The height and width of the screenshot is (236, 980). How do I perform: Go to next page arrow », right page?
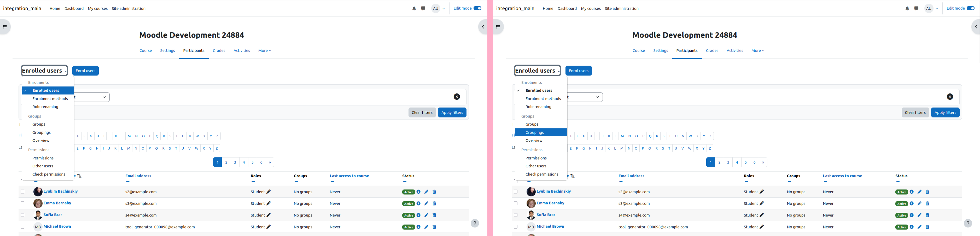point(763,163)
